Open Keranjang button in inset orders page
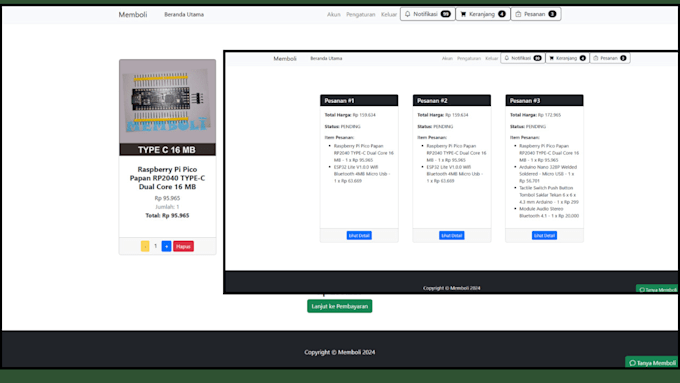The image size is (680, 383). point(567,58)
